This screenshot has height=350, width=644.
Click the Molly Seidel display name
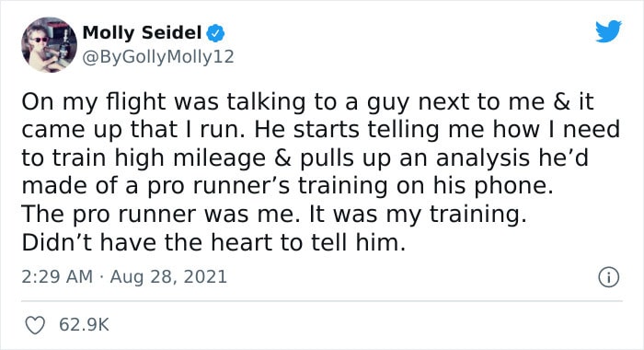tap(142, 32)
